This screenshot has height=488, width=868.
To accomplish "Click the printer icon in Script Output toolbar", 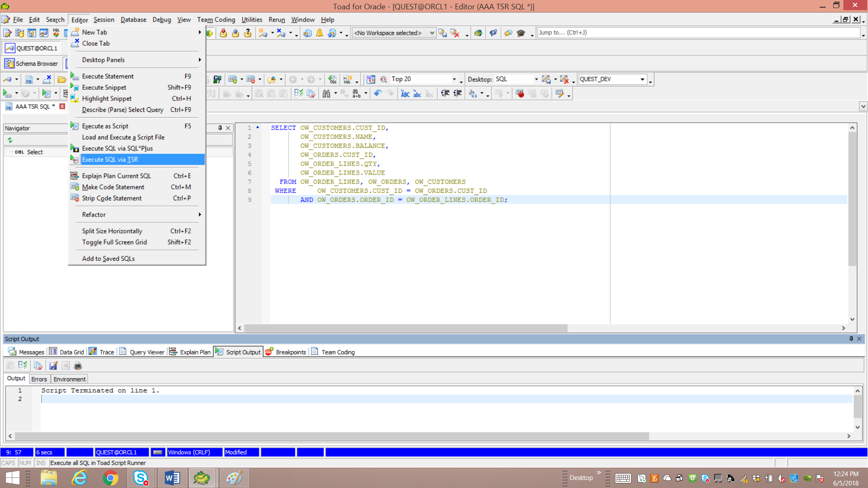I will click(78, 366).
